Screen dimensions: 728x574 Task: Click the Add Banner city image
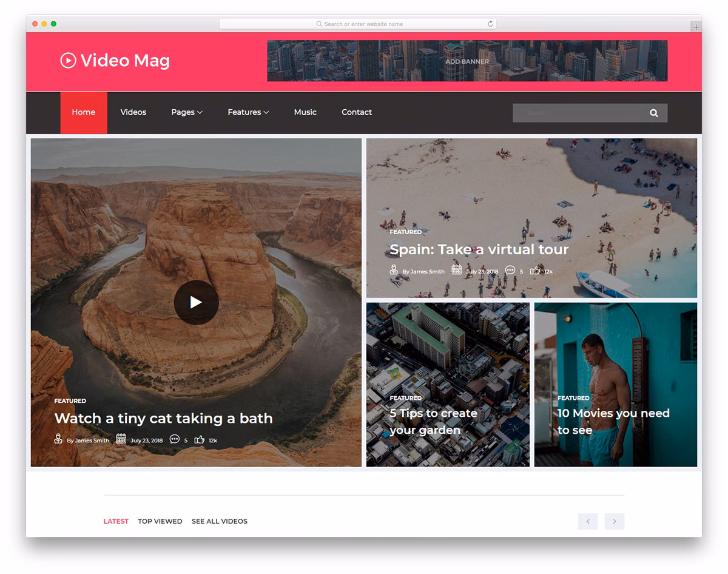pyautogui.click(x=467, y=61)
